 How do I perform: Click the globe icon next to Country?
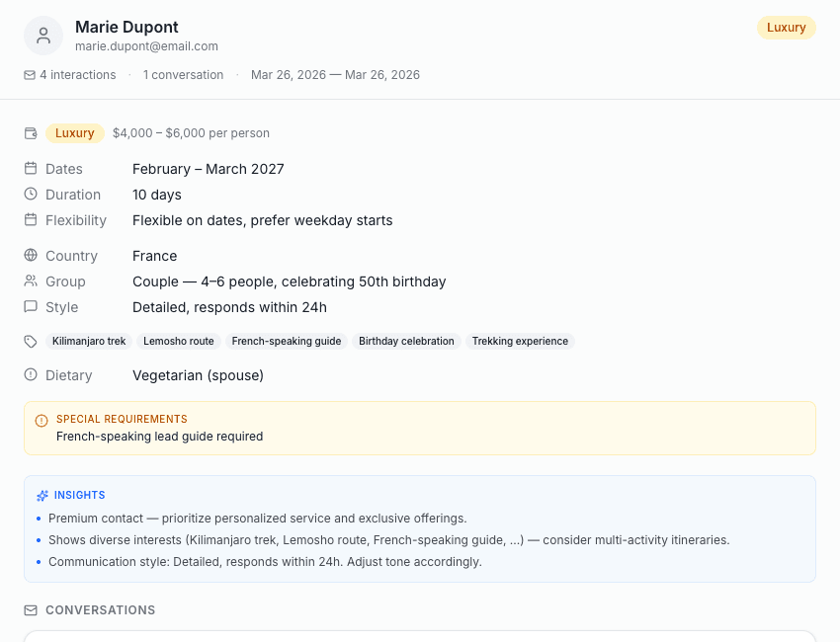tap(31, 255)
